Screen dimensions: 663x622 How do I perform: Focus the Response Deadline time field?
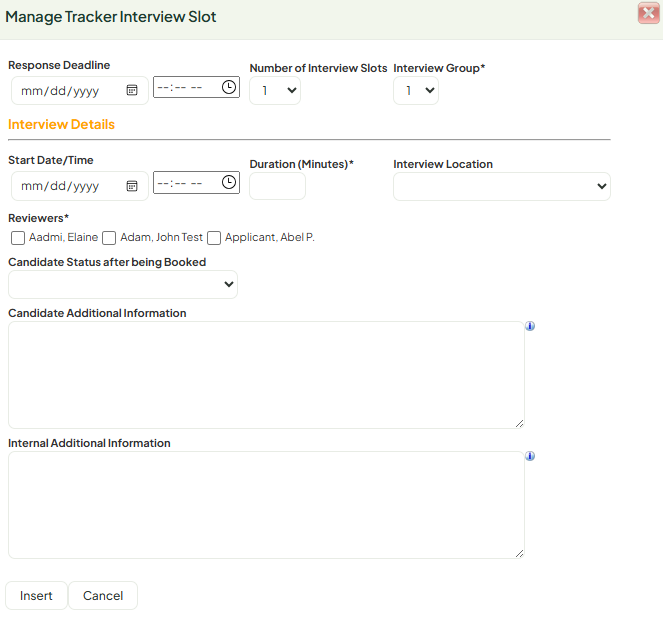(196, 87)
